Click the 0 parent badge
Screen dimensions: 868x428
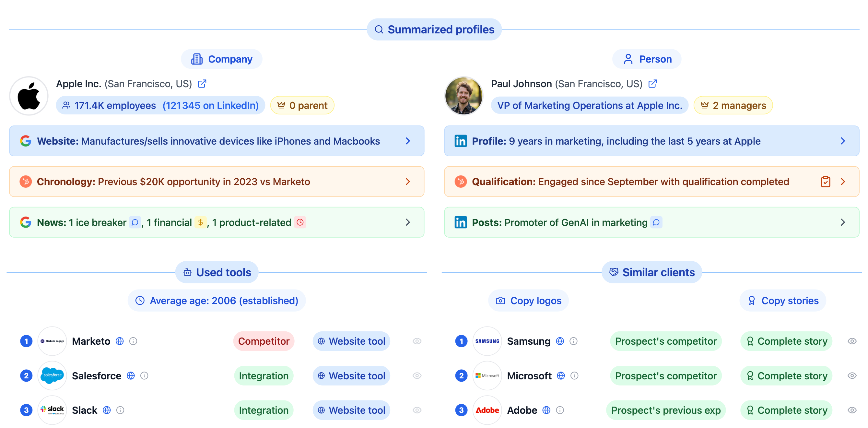pos(302,105)
